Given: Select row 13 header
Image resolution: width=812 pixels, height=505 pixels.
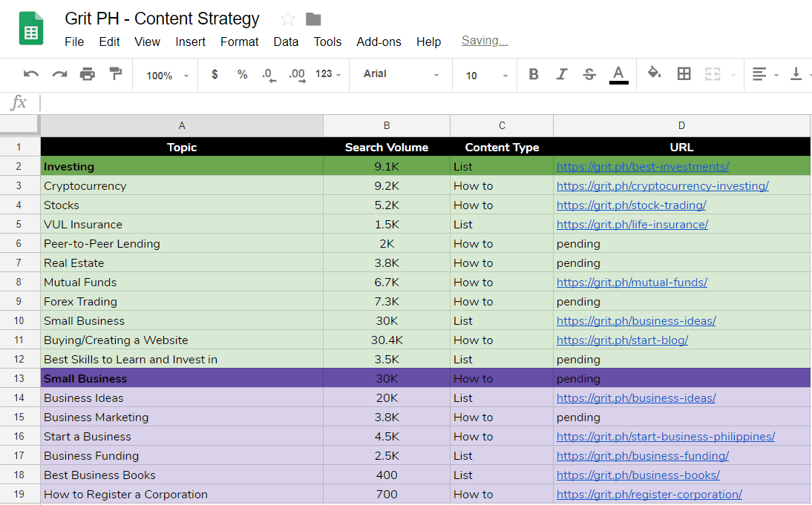Looking at the screenshot, I should (19, 378).
